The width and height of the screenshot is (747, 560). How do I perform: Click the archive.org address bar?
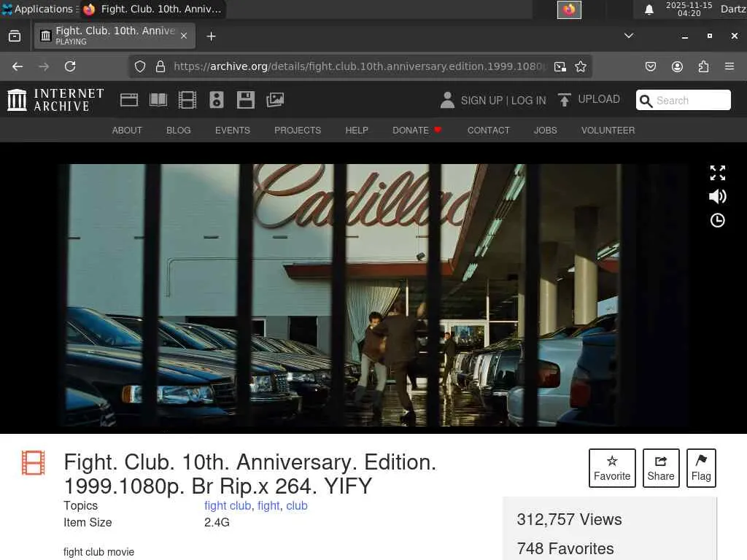point(360,66)
